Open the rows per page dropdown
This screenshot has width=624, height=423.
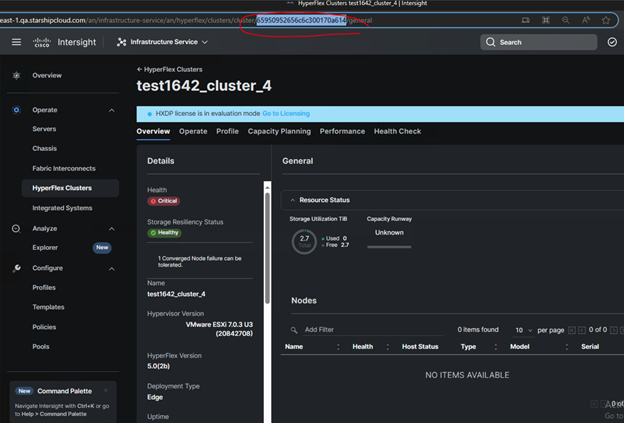523,330
